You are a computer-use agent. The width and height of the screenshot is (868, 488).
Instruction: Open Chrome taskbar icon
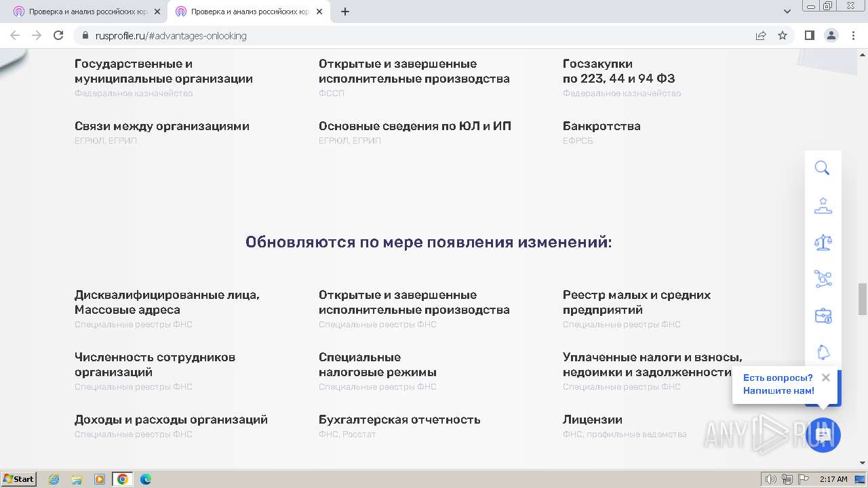point(123,479)
